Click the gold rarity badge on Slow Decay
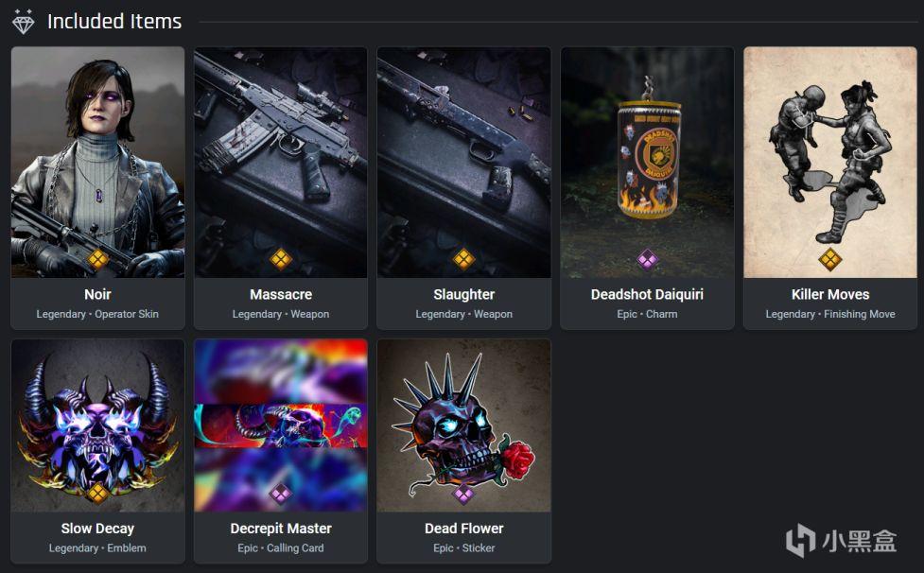 pyautogui.click(x=97, y=493)
